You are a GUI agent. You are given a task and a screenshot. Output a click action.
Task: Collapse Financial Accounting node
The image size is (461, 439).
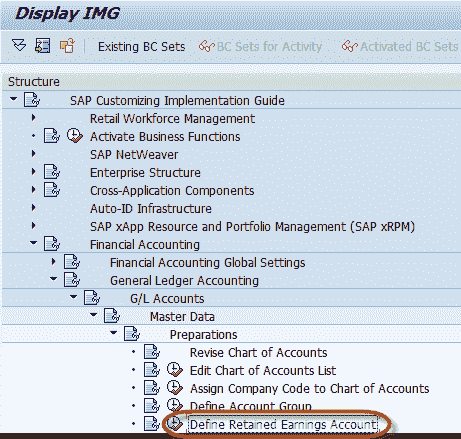[x=33, y=243]
